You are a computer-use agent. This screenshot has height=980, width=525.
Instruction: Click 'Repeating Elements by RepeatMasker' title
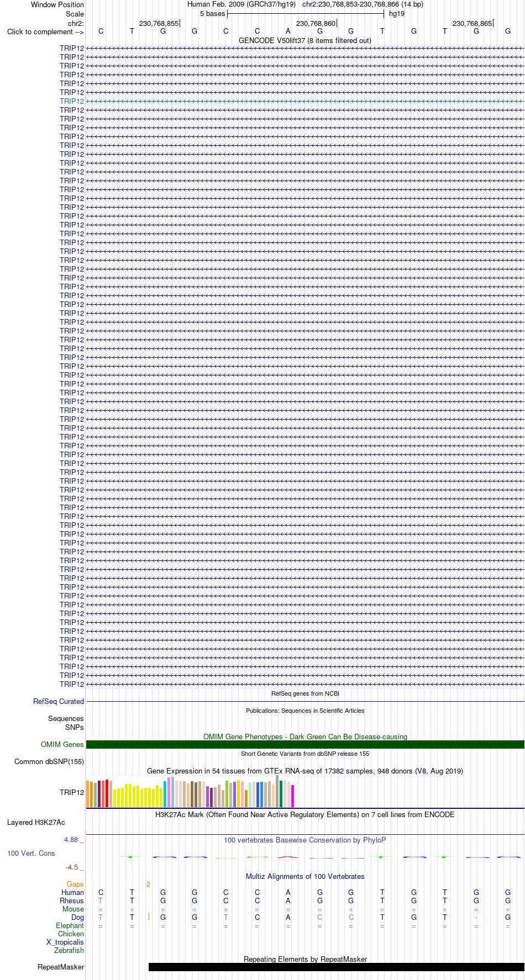[305, 960]
